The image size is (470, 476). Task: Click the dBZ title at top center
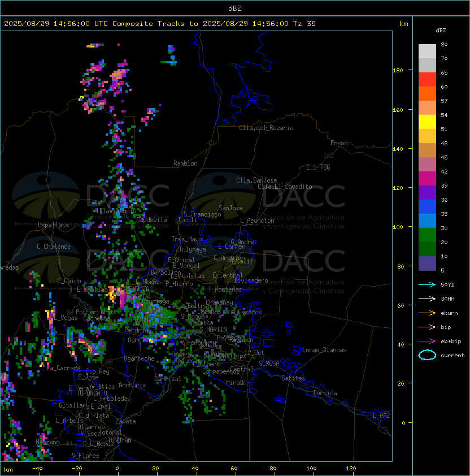(235, 8)
